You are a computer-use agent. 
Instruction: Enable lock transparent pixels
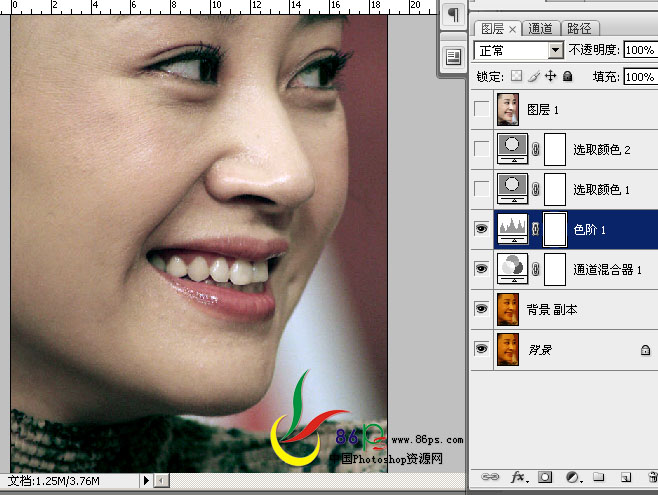(x=517, y=76)
